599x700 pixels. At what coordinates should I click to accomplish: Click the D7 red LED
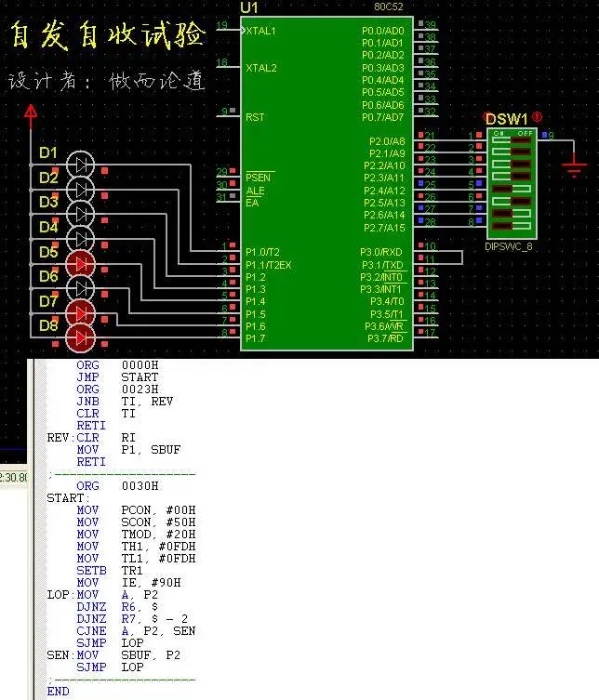click(81, 313)
